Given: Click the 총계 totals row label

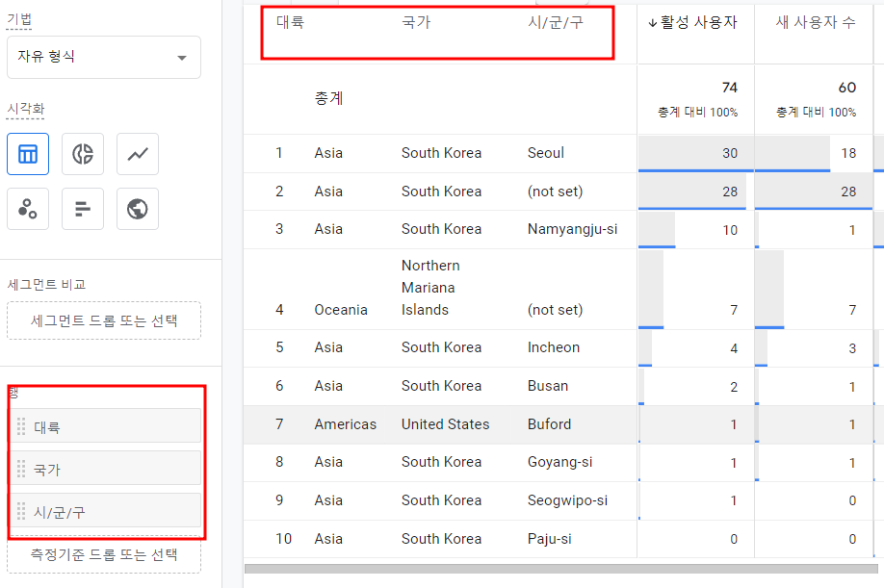Looking at the screenshot, I should click(328, 98).
